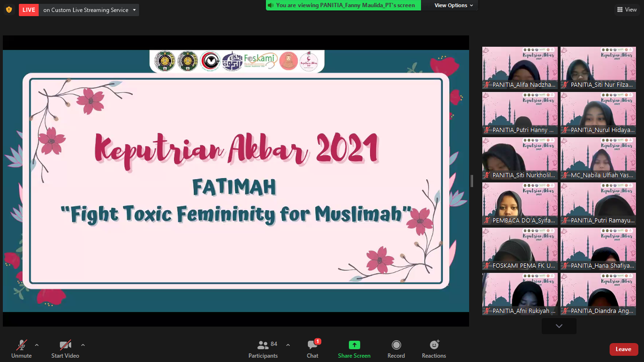Leave the meeting
Viewport: 644px width, 362px height.
point(624,349)
